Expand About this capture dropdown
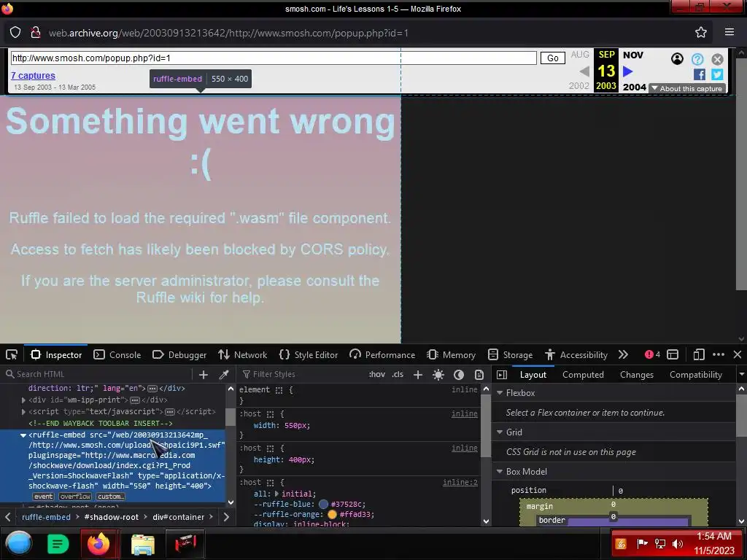This screenshot has height=560, width=747. point(687,88)
